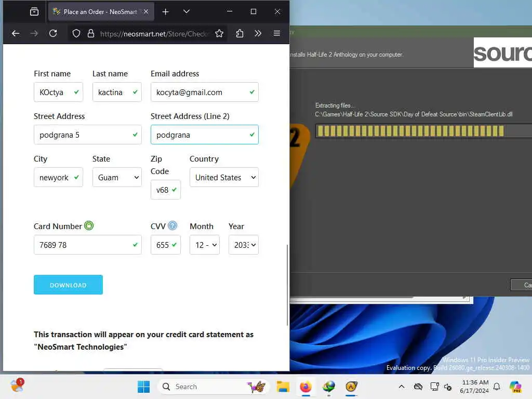Open the taskbar clock and date
Viewport: 532px width, 399px height.
coord(475,387)
